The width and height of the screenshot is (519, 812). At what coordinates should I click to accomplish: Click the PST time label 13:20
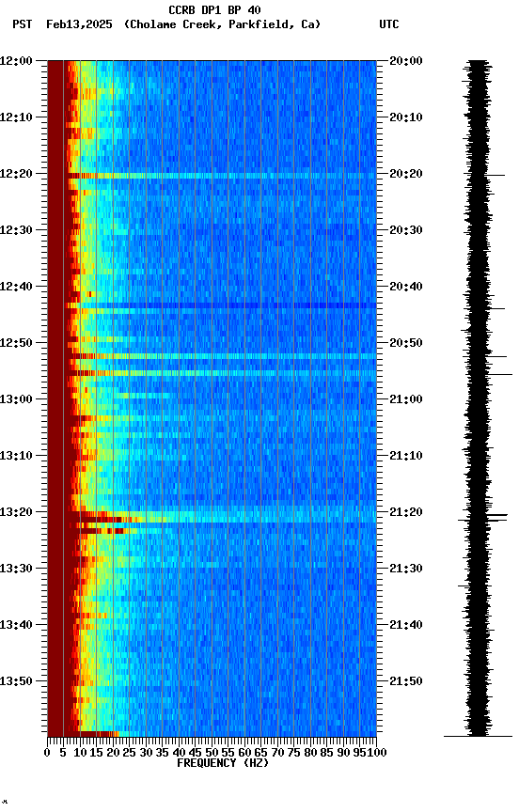16,513
